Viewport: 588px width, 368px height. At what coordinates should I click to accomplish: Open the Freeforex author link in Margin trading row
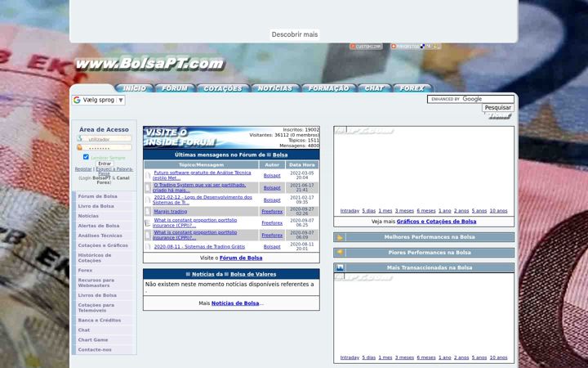point(272,212)
